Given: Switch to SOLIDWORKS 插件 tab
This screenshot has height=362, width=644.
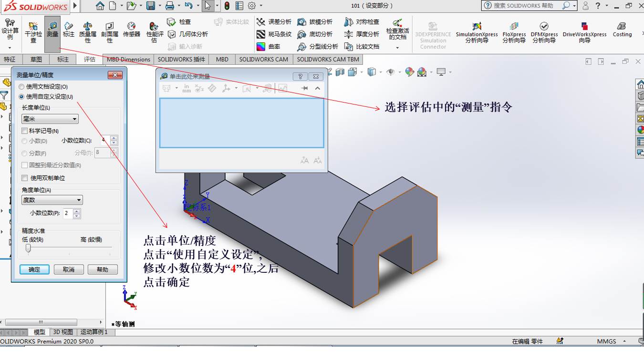Looking at the screenshot, I should (x=181, y=60).
